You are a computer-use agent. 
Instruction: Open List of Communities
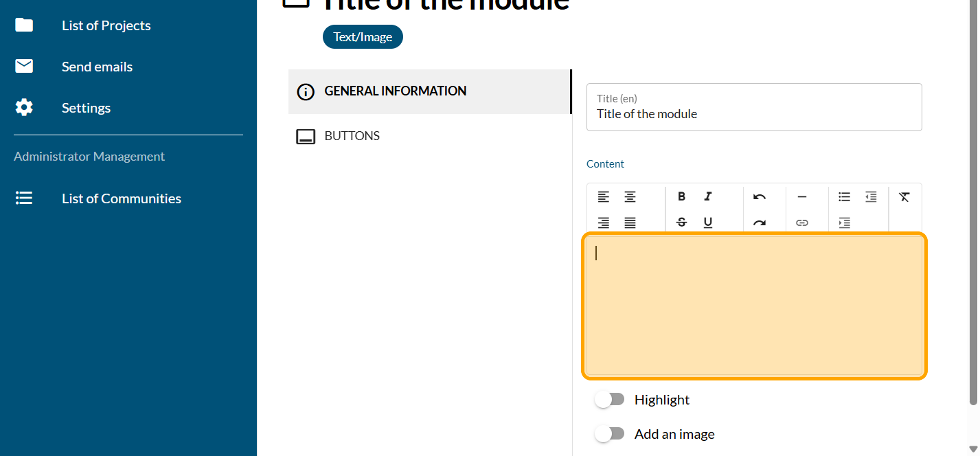point(121,198)
